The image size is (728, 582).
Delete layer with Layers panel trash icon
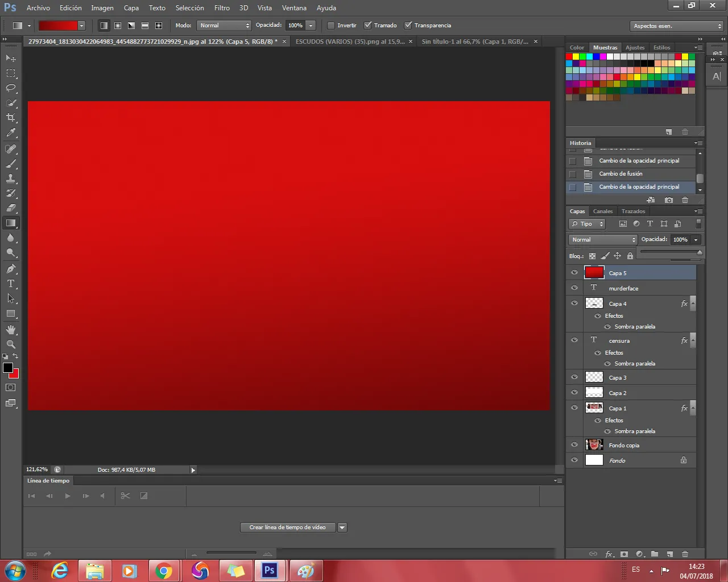(685, 554)
